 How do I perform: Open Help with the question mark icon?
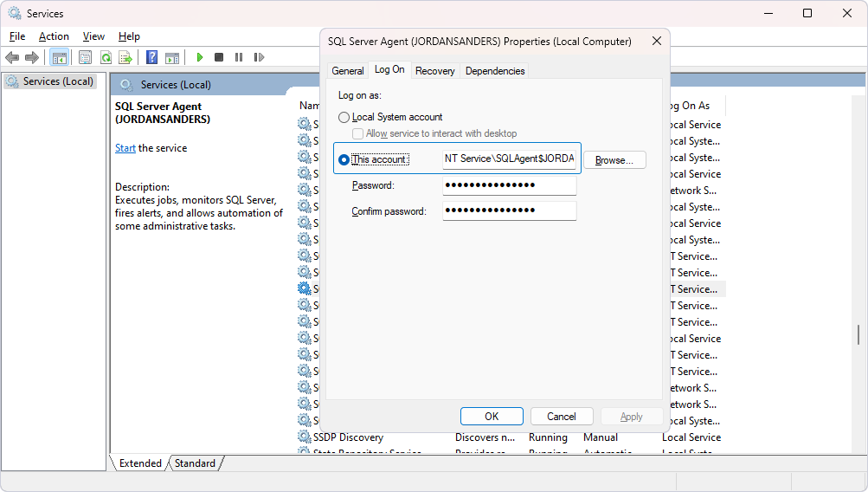click(x=151, y=58)
